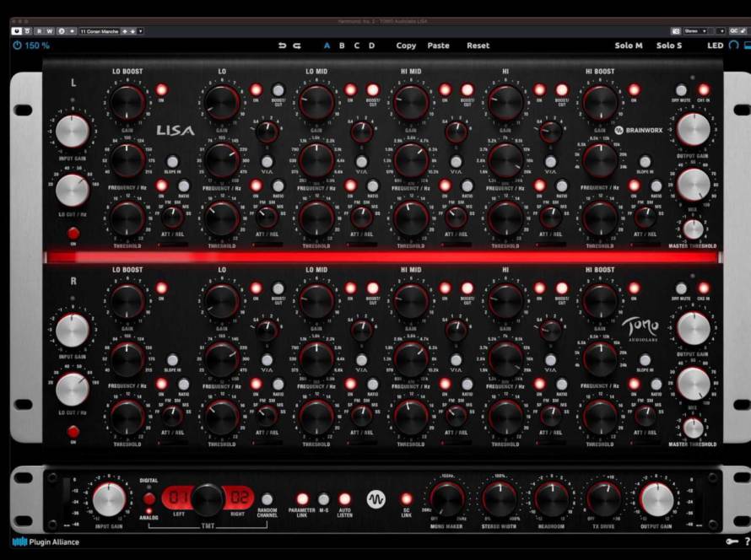The height and width of the screenshot is (560, 751).
Task: Open the 150 % scale selector
Action: [37, 46]
